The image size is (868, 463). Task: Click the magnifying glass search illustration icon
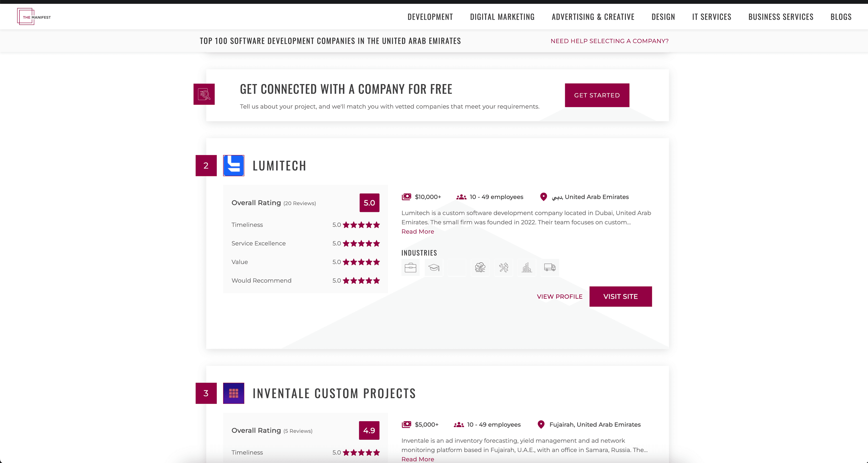pos(204,94)
